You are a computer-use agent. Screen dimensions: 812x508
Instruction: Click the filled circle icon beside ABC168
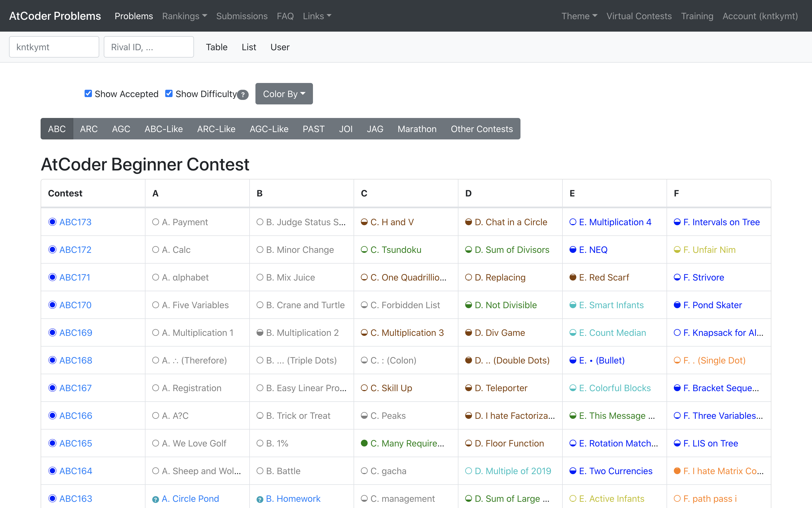tap(52, 360)
